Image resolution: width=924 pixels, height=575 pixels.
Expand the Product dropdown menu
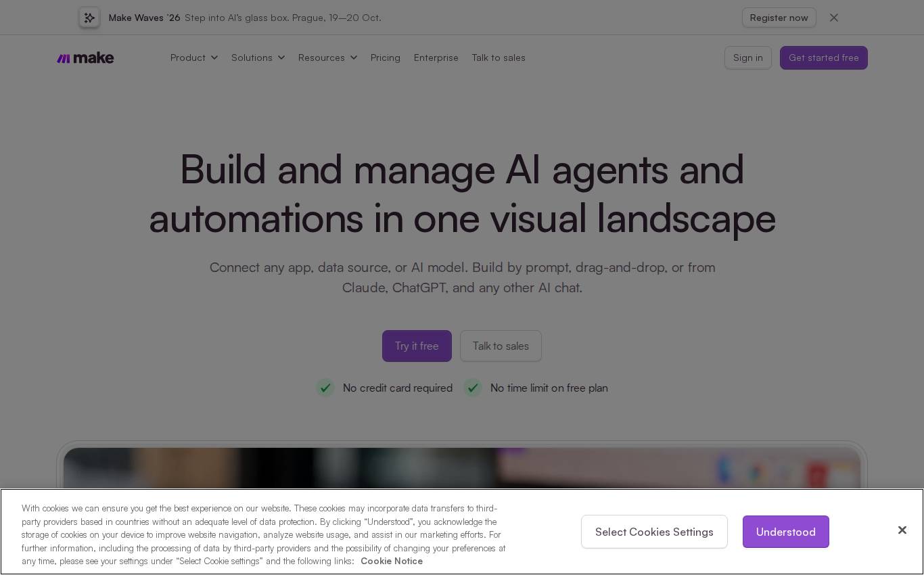click(194, 57)
